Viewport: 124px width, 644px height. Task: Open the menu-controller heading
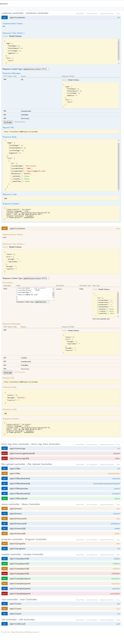point(21,504)
